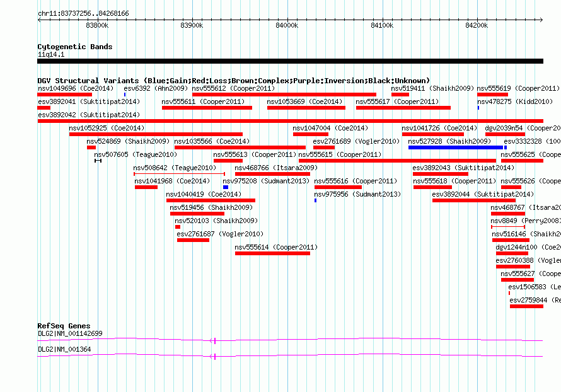Click the 84000k ruler position label

click(x=287, y=25)
